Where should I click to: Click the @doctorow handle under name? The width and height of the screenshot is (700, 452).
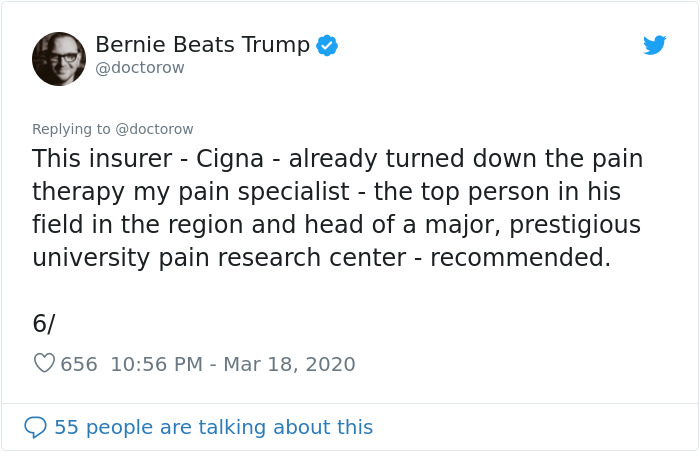point(140,68)
